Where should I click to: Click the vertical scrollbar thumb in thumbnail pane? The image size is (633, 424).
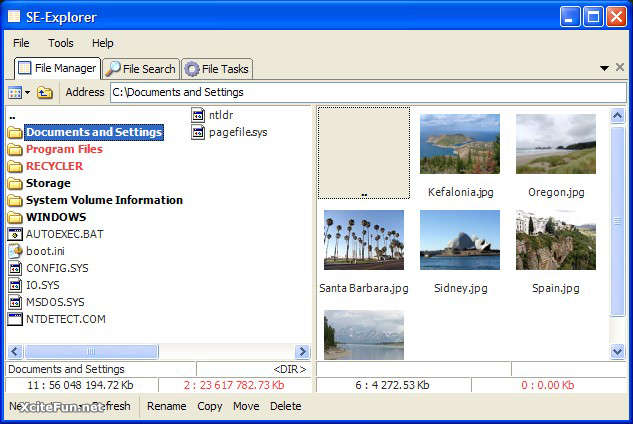tap(618, 221)
